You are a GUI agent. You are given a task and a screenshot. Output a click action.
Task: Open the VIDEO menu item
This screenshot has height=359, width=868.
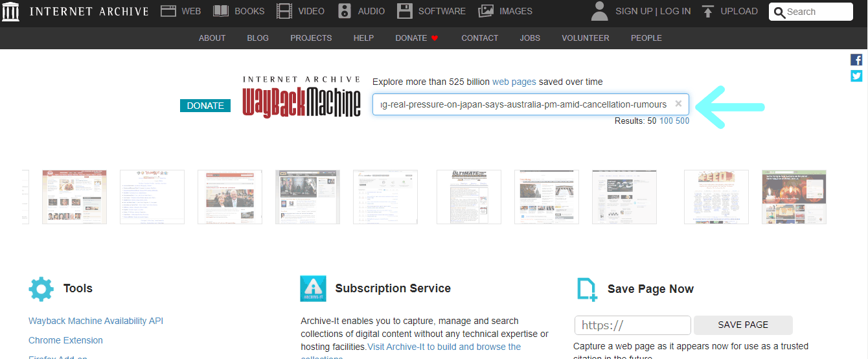311,11
